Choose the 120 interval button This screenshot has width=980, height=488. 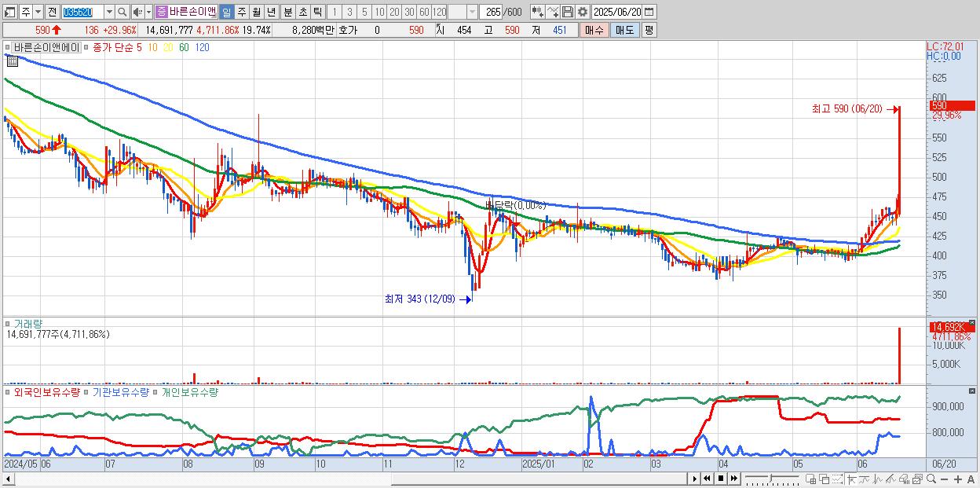point(439,12)
